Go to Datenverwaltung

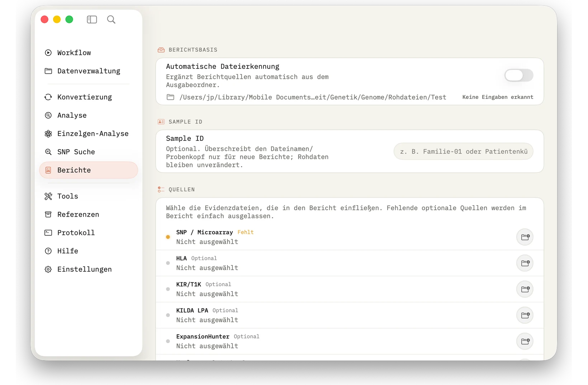tap(89, 71)
